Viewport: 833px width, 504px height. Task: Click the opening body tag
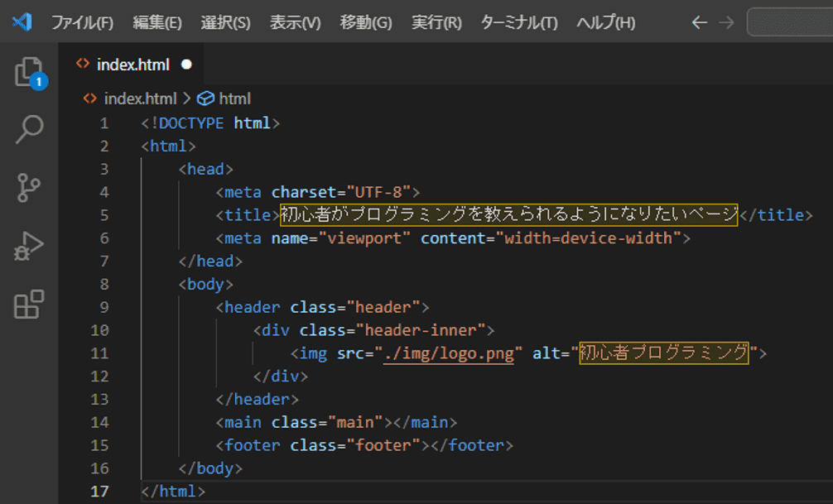(205, 284)
